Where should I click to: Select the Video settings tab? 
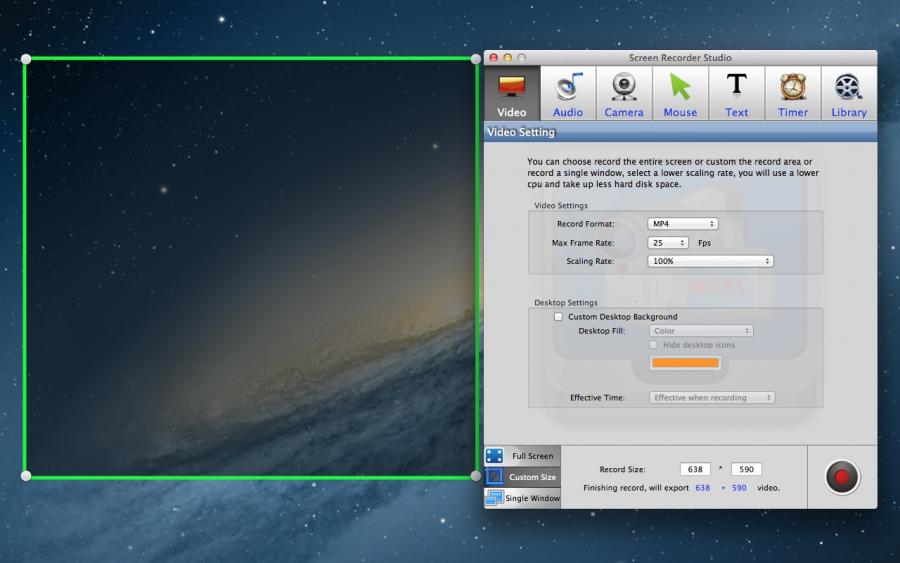pyautogui.click(x=512, y=94)
